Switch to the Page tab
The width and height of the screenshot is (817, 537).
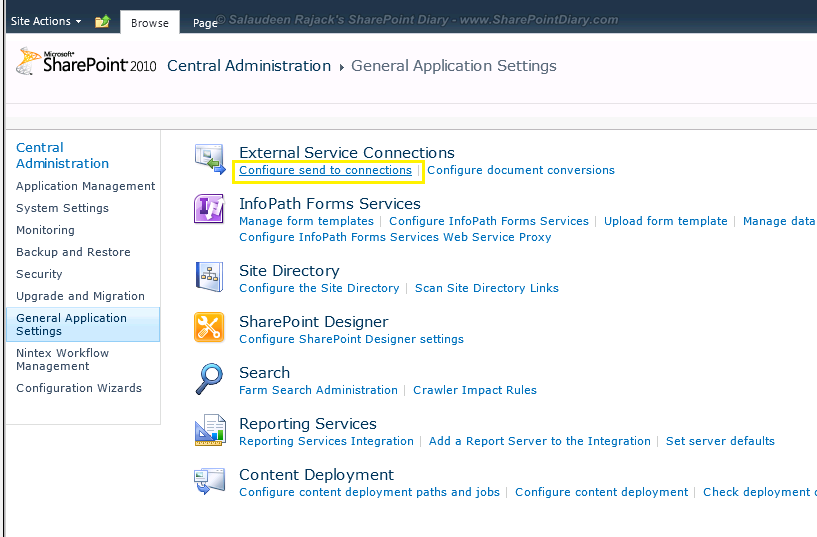205,23
